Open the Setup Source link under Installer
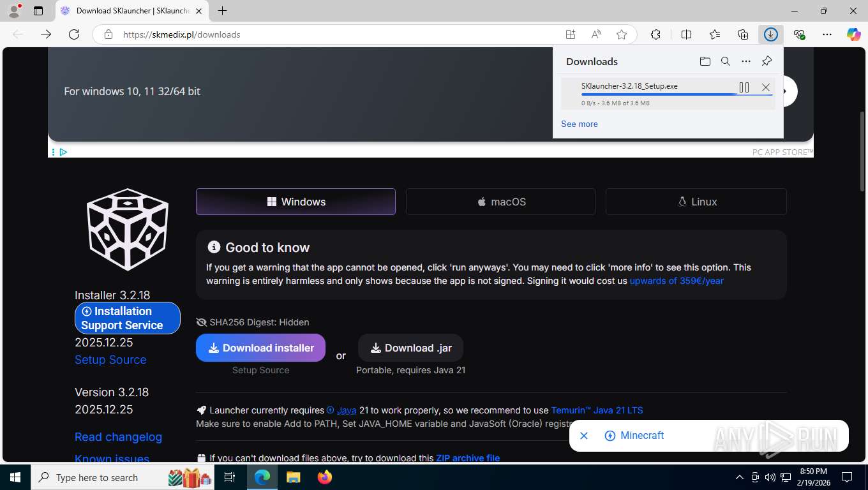Screen dimensions: 868x490 click(110, 360)
